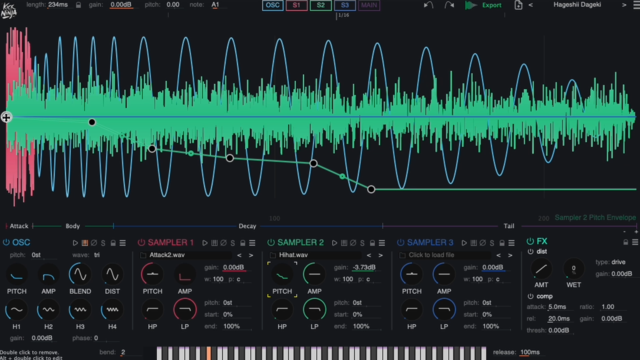Toggle the length lock icon
Image resolution: width=640 pixels, height=360 pixels.
click(x=78, y=5)
